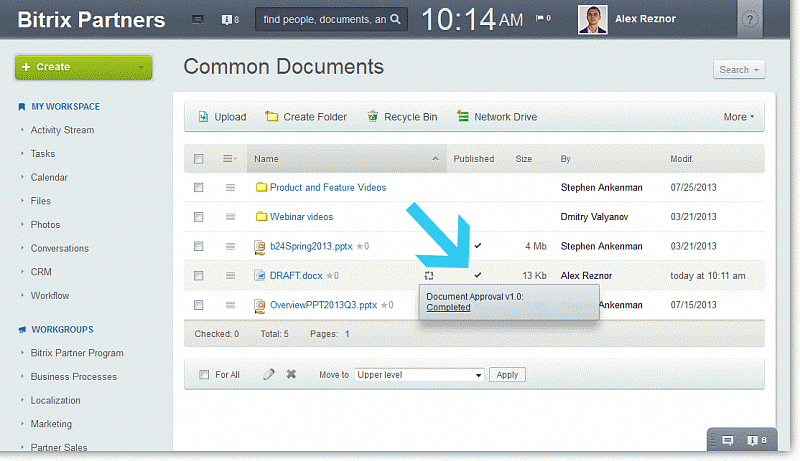Click the delete X icon in the bottom bar
Screen dimensions: 800x461
coord(291,374)
